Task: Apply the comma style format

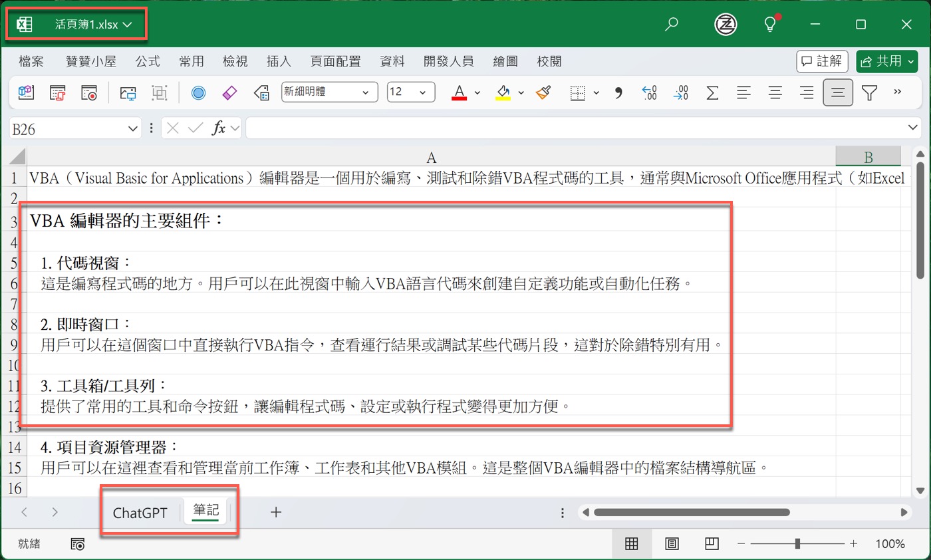Action: pos(618,92)
